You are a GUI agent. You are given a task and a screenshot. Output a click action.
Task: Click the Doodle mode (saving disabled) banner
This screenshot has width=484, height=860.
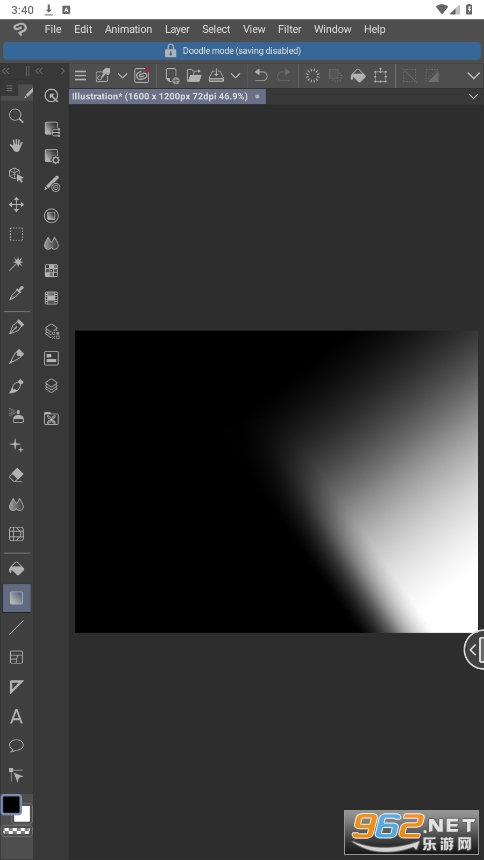click(242, 50)
